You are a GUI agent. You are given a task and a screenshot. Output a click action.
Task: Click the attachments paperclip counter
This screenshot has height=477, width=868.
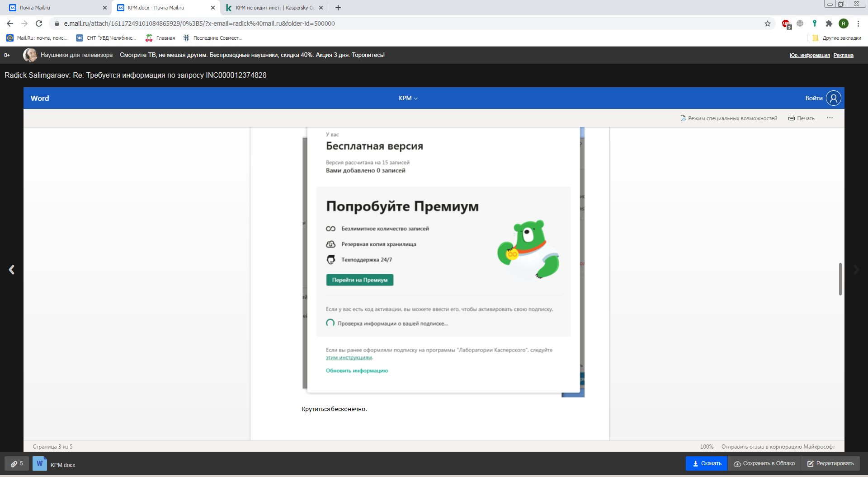[17, 463]
